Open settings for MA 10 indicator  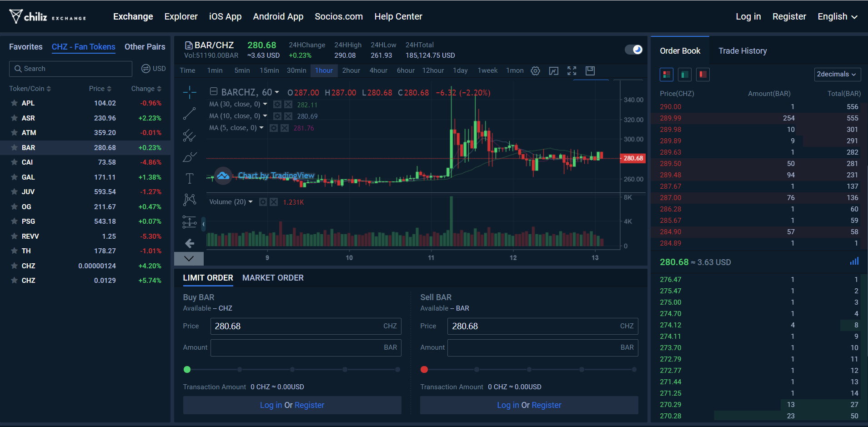[x=277, y=116]
